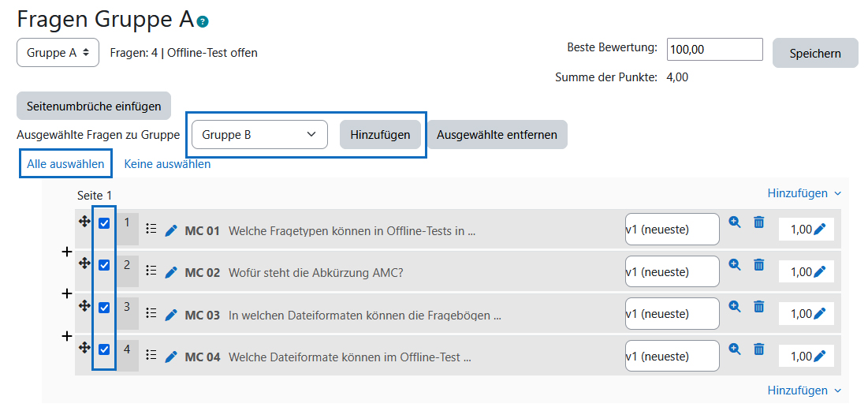The height and width of the screenshot is (411, 868).
Task: Click the Fragen: 4 | Offline-Test offen text
Action: point(184,53)
